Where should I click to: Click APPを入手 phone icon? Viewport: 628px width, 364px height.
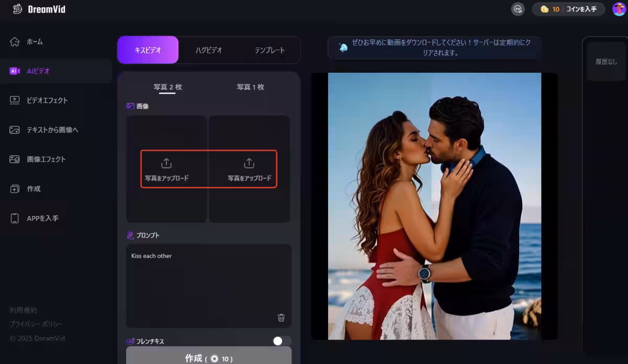click(15, 218)
